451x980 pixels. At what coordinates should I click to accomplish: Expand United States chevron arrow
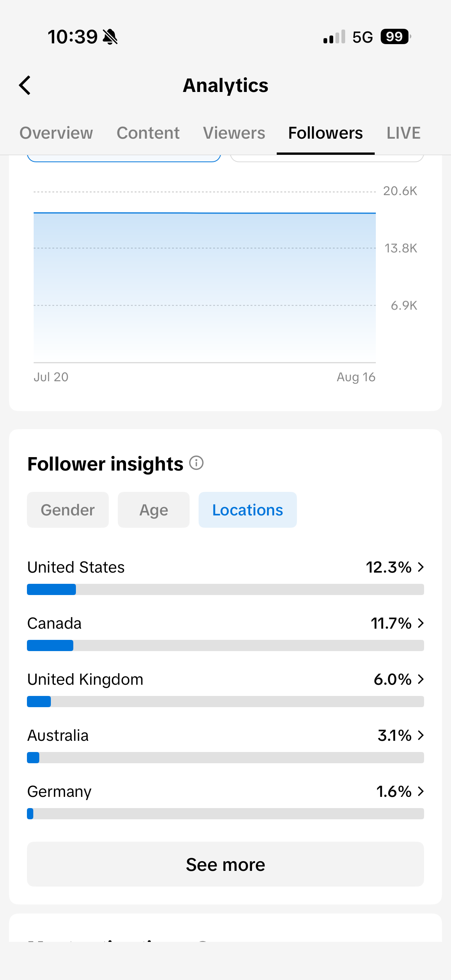coord(421,567)
